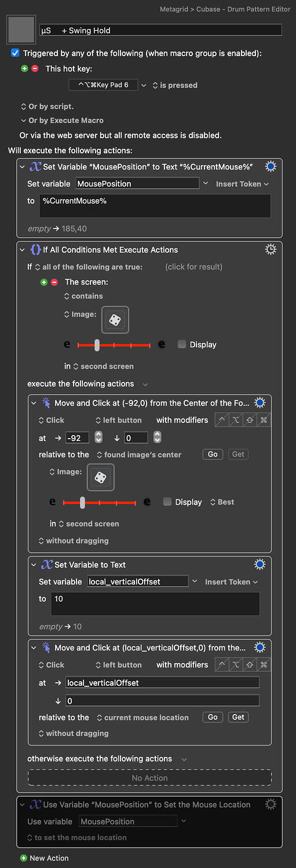Click the green plus to add trigger
The height and width of the screenshot is (868, 296).
click(x=24, y=68)
